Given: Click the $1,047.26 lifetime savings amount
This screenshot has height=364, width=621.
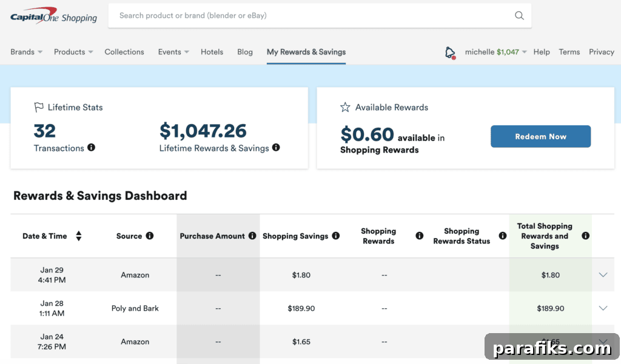Looking at the screenshot, I should click(x=203, y=131).
